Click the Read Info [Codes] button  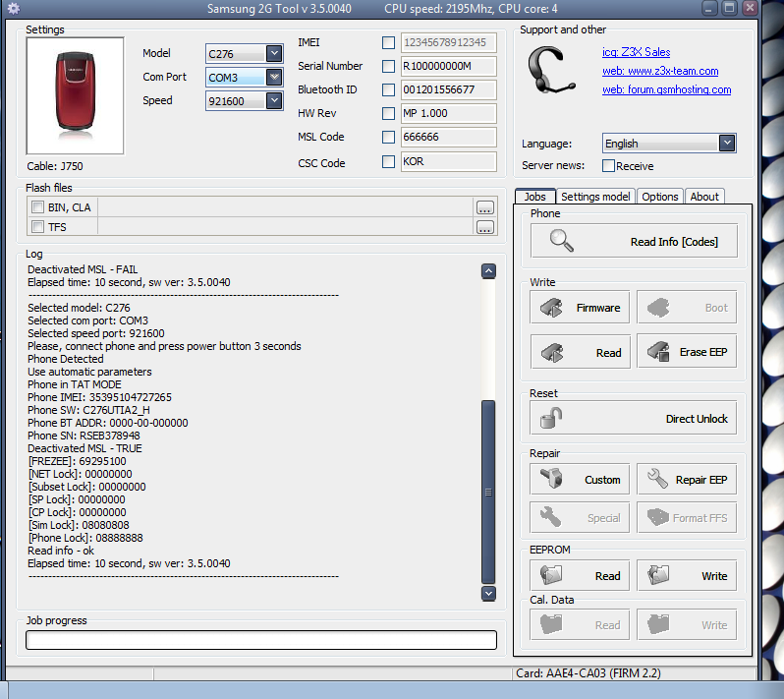pyautogui.click(x=634, y=241)
